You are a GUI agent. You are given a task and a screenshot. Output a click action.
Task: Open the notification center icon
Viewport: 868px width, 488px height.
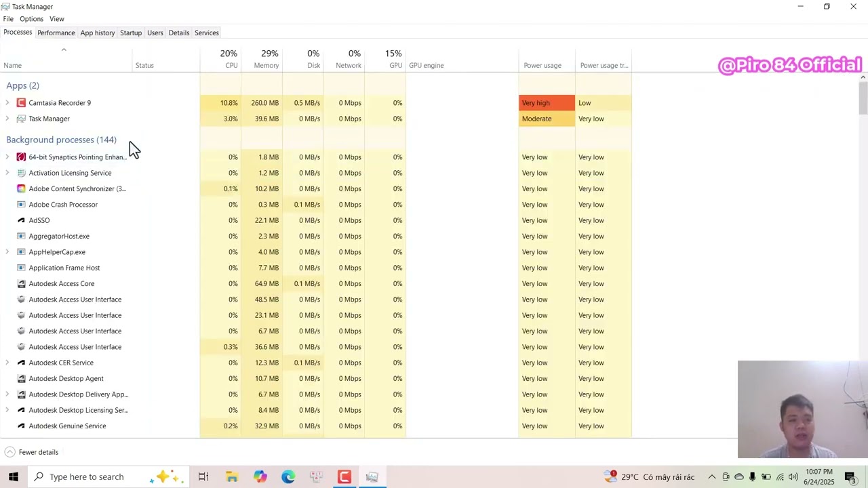pyautogui.click(x=850, y=476)
